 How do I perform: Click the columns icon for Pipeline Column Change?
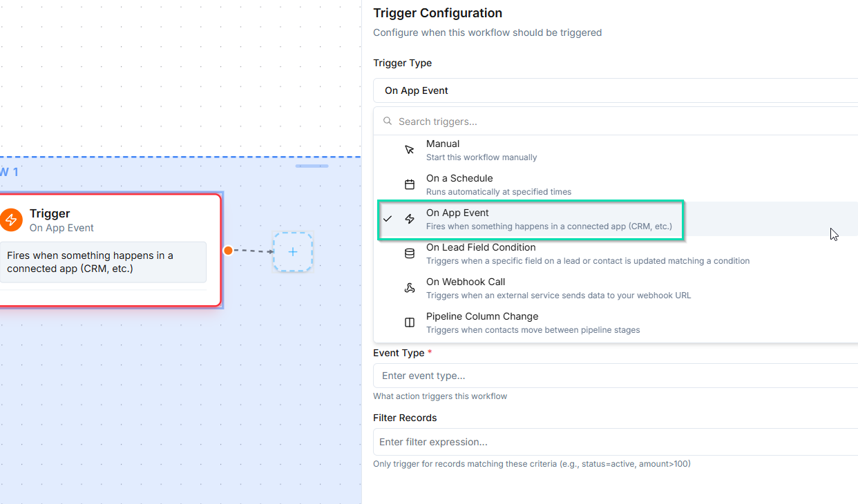point(410,322)
